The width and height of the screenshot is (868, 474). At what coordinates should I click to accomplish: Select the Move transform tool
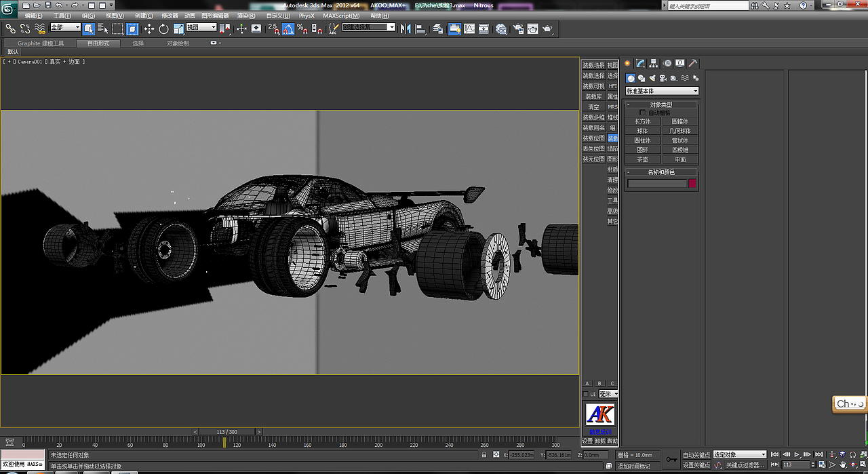(149, 29)
